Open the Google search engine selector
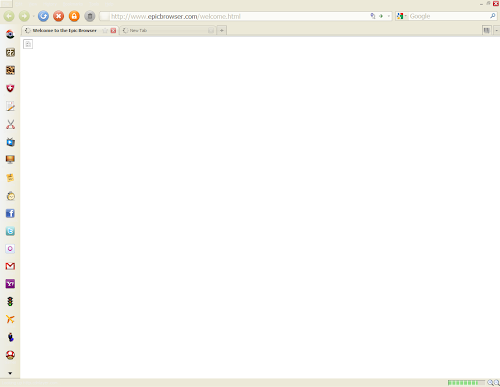The image size is (500, 387). (x=402, y=16)
